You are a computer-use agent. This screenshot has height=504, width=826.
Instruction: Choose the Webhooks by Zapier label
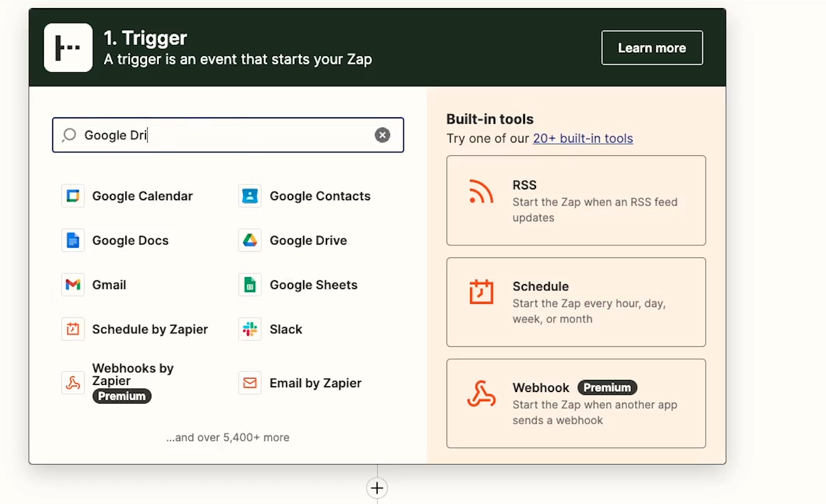133,375
